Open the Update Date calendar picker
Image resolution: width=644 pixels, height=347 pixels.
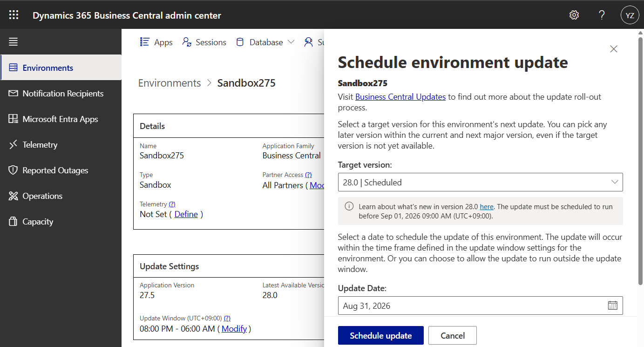tap(612, 305)
